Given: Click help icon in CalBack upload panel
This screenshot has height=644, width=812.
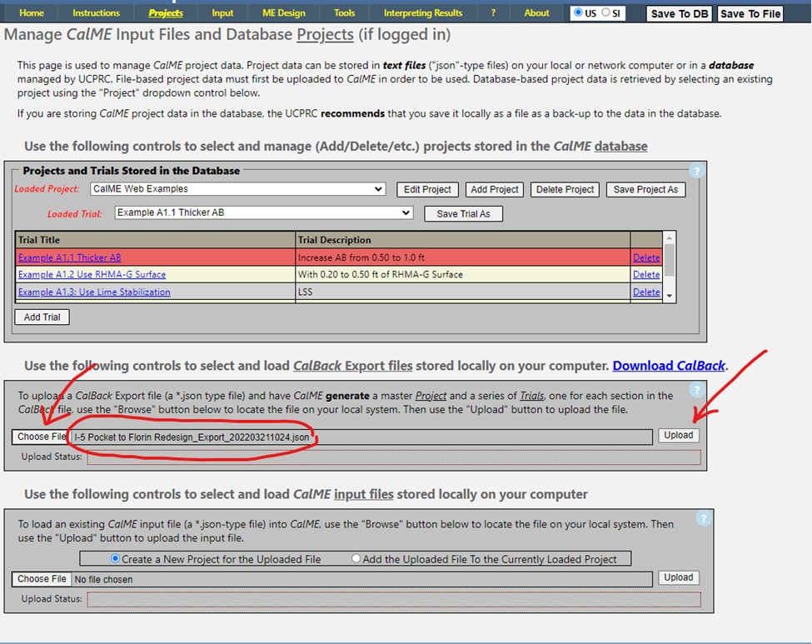Looking at the screenshot, I should point(697,390).
